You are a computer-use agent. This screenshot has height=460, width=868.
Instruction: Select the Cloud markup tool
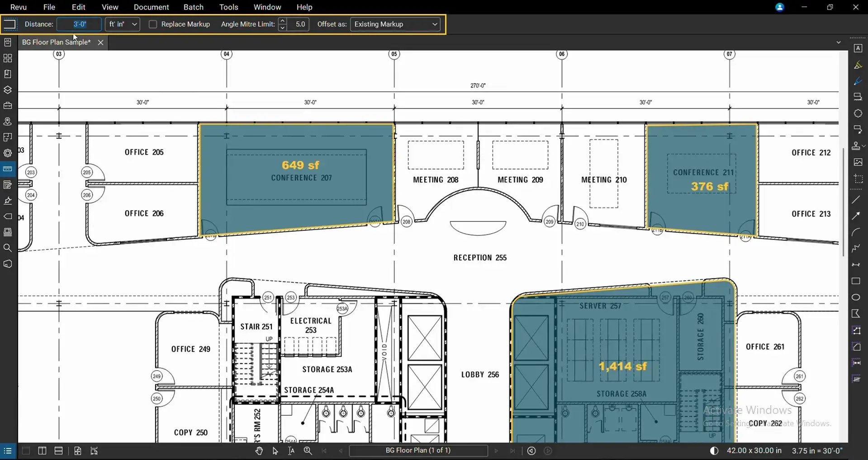[858, 113]
